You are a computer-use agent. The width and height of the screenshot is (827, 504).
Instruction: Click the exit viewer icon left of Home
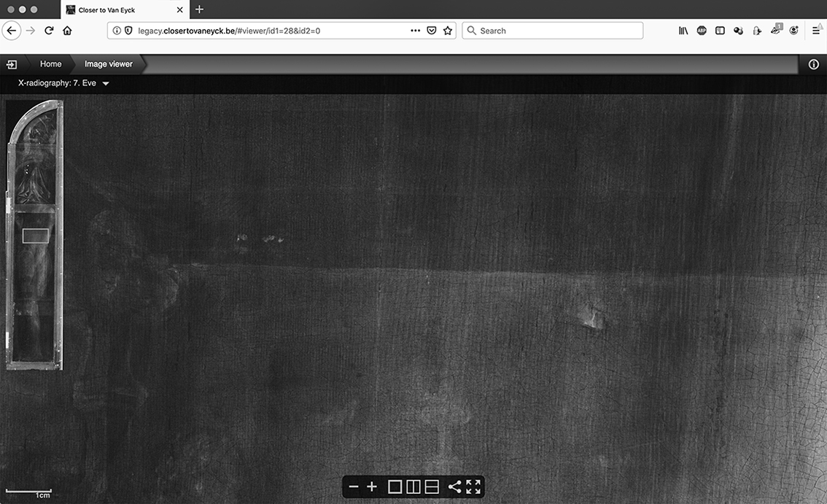(x=12, y=64)
